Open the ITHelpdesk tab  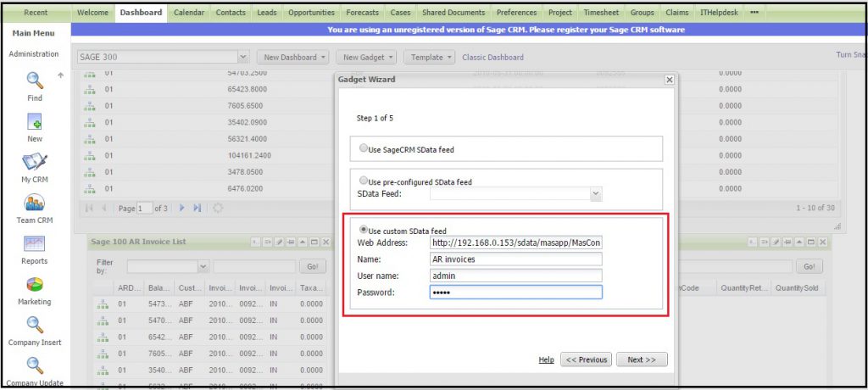click(719, 12)
